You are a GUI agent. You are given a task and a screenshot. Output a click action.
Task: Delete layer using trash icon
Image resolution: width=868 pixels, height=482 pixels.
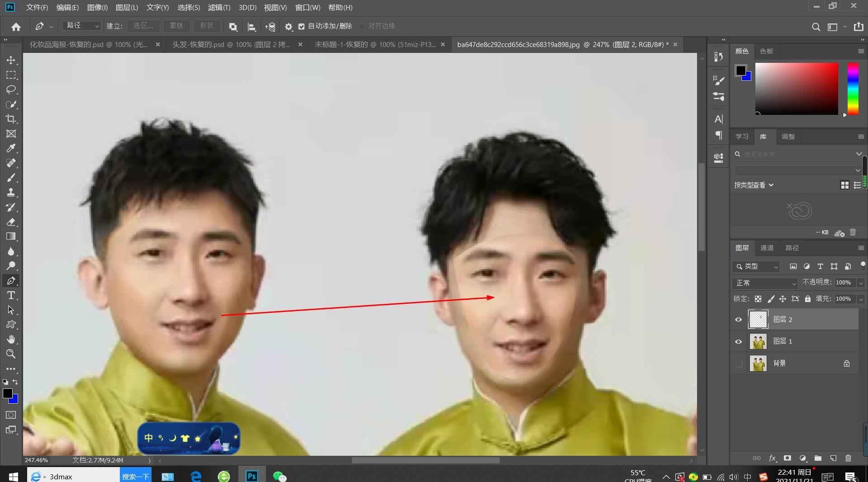[848, 458]
